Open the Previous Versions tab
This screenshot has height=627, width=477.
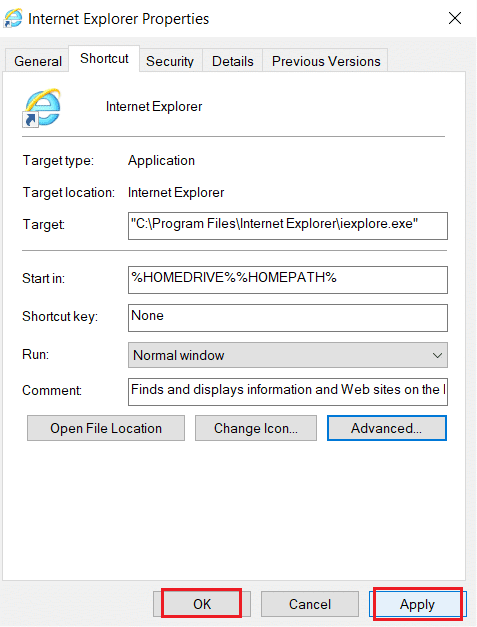tap(326, 61)
